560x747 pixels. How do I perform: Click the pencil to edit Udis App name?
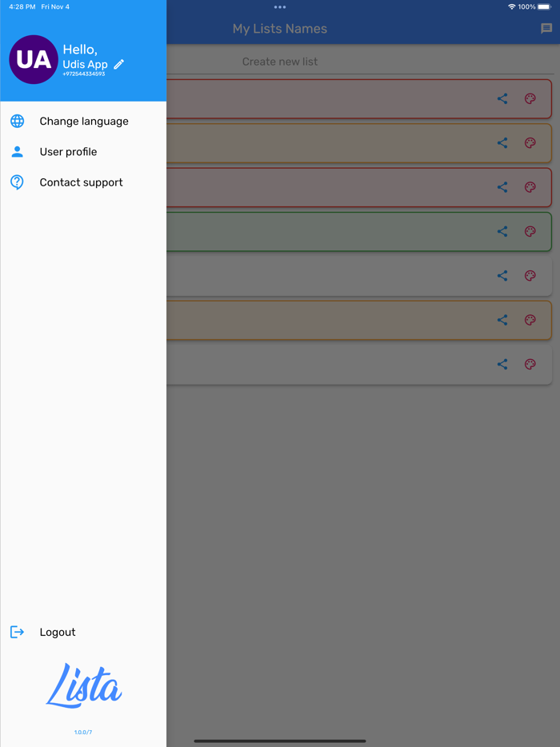click(x=118, y=66)
